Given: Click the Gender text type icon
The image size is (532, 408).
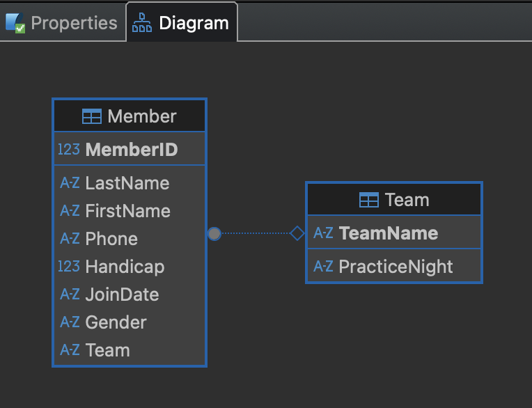Looking at the screenshot, I should (x=70, y=322).
